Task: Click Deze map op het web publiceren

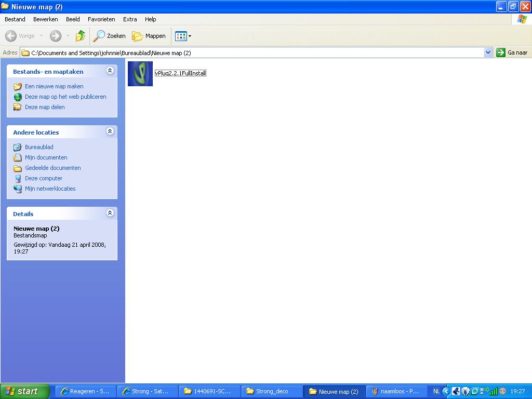Action: coord(65,97)
